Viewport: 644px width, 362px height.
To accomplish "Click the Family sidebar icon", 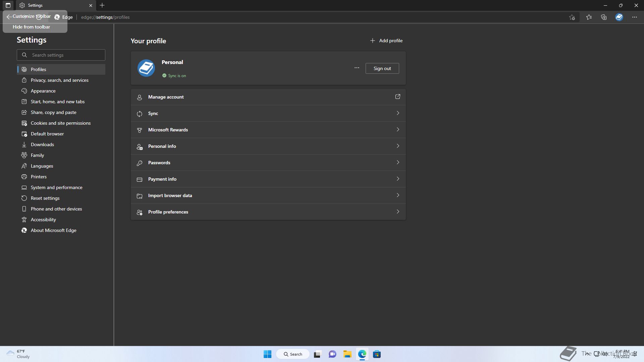I will coord(24,155).
